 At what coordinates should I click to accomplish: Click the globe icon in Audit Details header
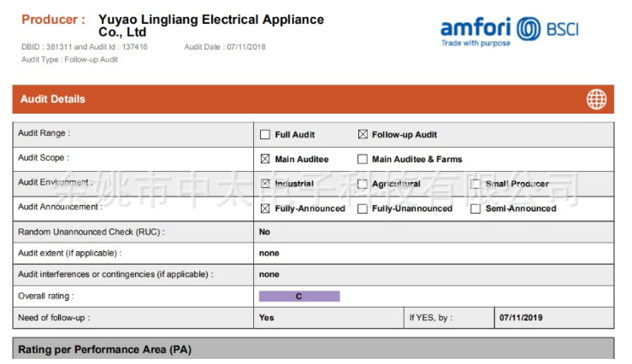(596, 99)
